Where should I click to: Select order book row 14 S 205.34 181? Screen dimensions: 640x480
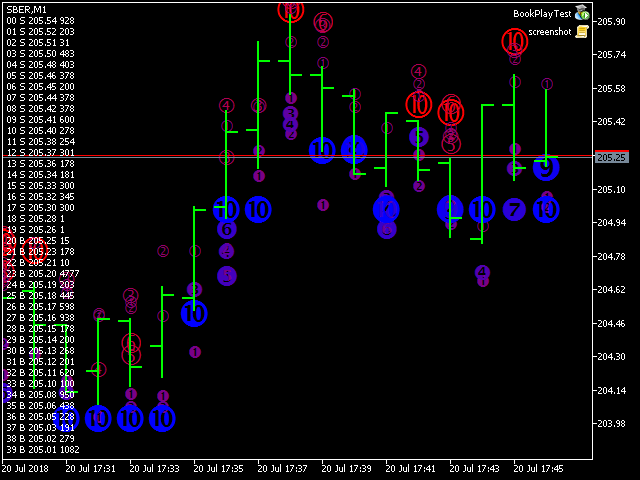click(40, 175)
